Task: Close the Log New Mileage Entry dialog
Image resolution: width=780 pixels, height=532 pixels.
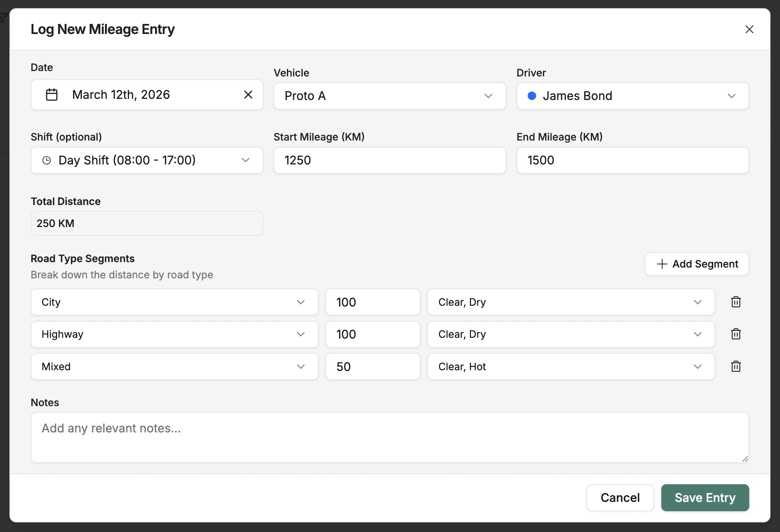Action: [749, 29]
